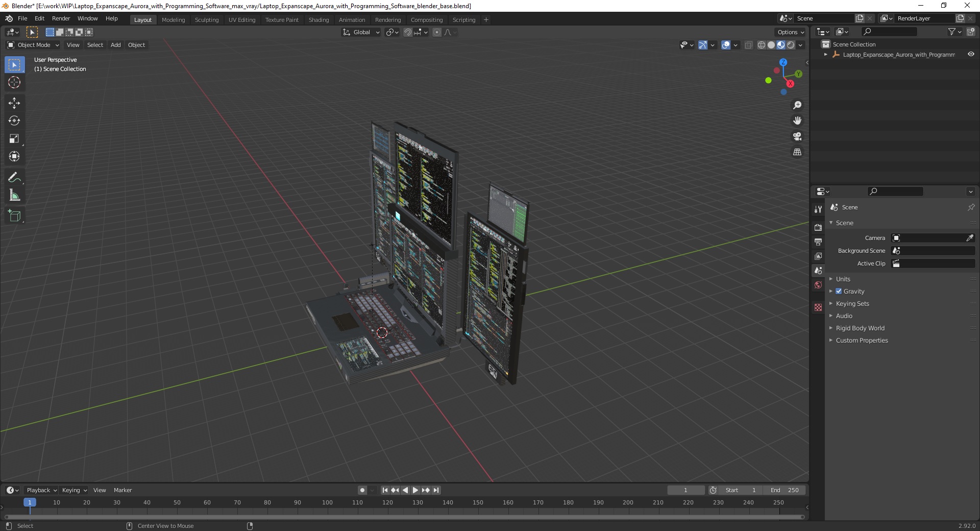
Task: Hide Laptop_Expanscape collection with eye icon
Action: (971, 54)
